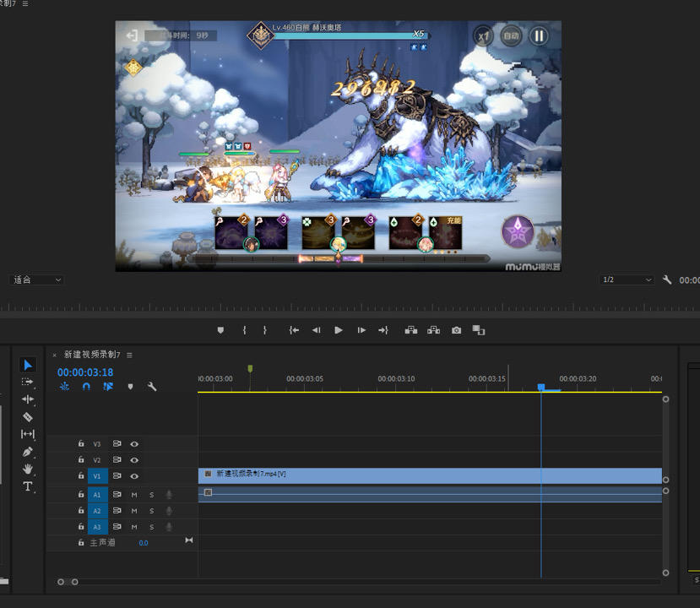700x608 pixels.
Task: Toggle Snap in timeline
Action: click(x=86, y=387)
